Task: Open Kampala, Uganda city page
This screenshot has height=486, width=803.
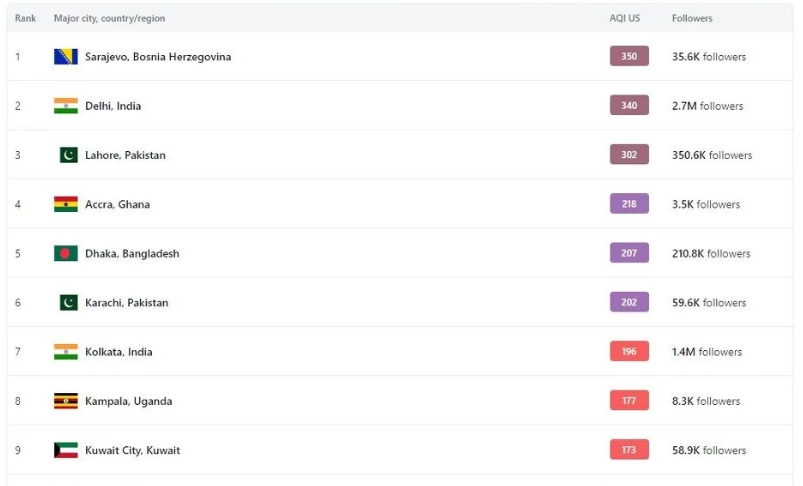Action: coord(128,401)
